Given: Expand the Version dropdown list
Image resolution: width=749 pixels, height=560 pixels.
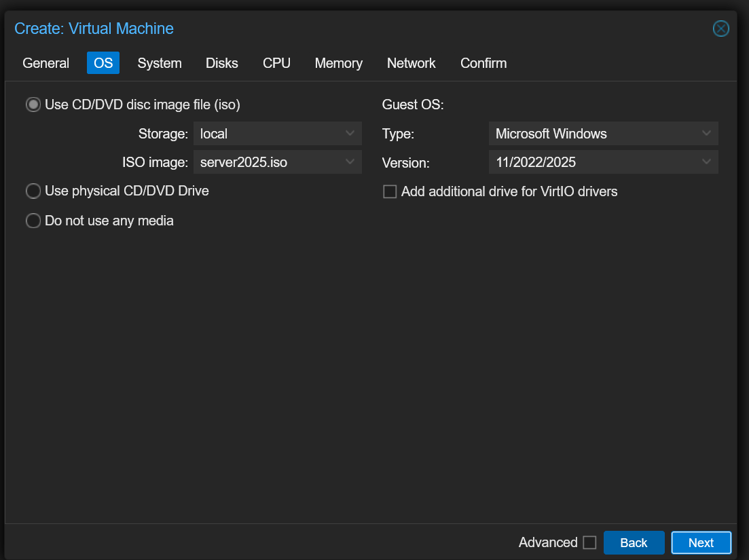Looking at the screenshot, I should 706,162.
